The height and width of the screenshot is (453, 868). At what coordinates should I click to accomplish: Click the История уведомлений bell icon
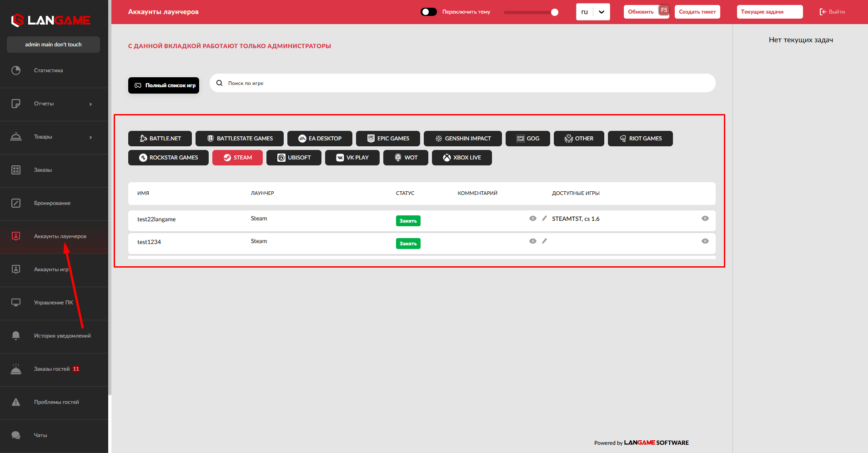click(x=16, y=336)
